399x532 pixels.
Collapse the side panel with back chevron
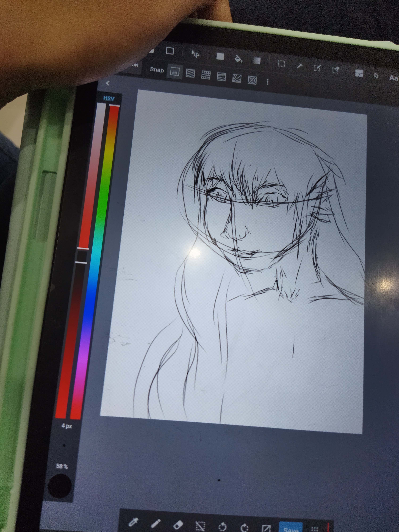click(107, 83)
